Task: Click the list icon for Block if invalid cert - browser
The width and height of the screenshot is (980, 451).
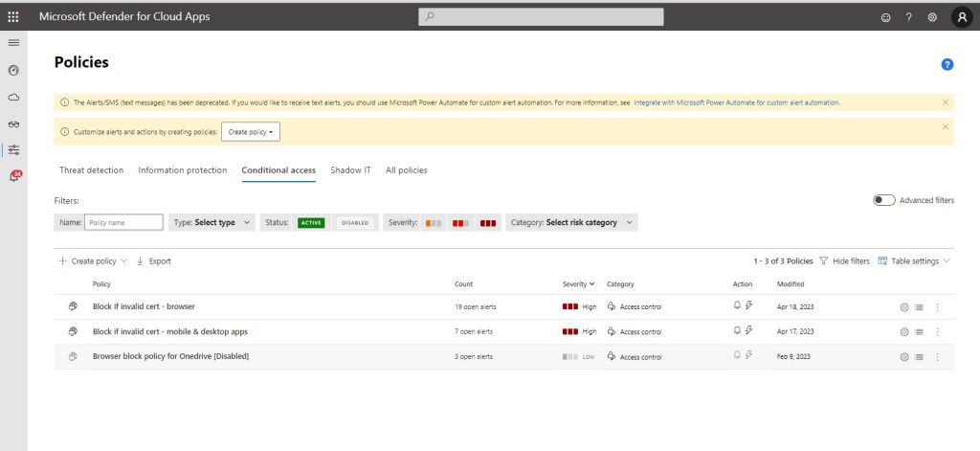Action: pos(919,307)
